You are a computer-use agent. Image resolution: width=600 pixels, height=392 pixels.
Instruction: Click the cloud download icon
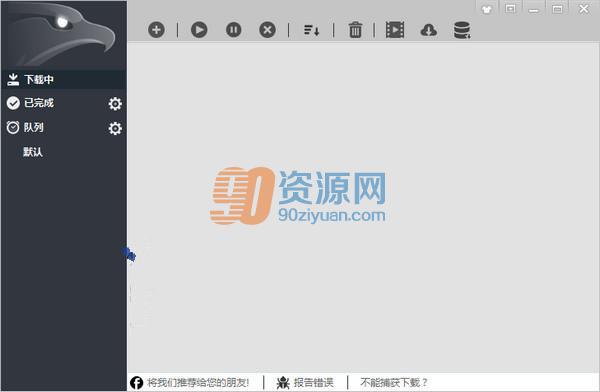[429, 30]
